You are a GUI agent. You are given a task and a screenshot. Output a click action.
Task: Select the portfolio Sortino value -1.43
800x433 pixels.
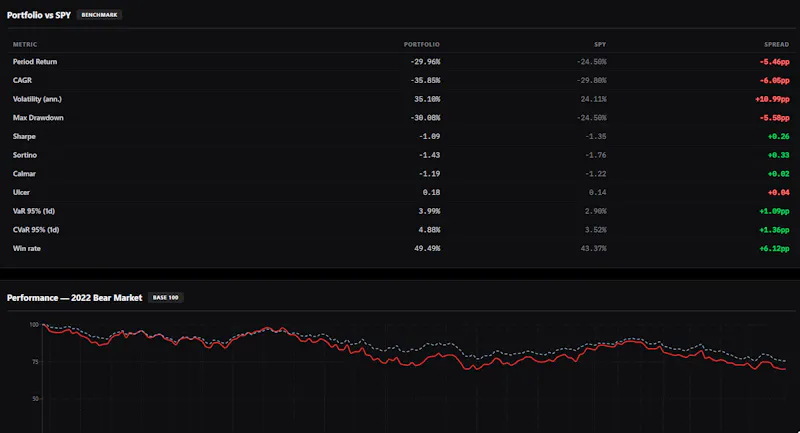[430, 155]
